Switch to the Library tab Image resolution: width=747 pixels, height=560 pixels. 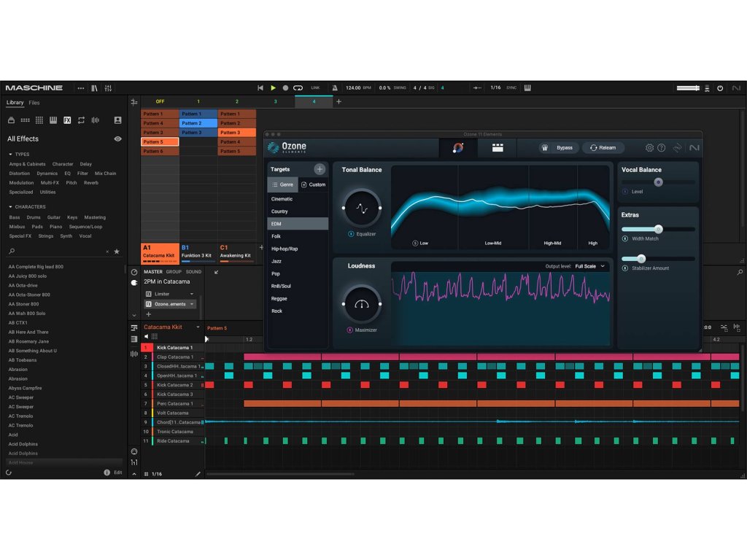tap(15, 102)
